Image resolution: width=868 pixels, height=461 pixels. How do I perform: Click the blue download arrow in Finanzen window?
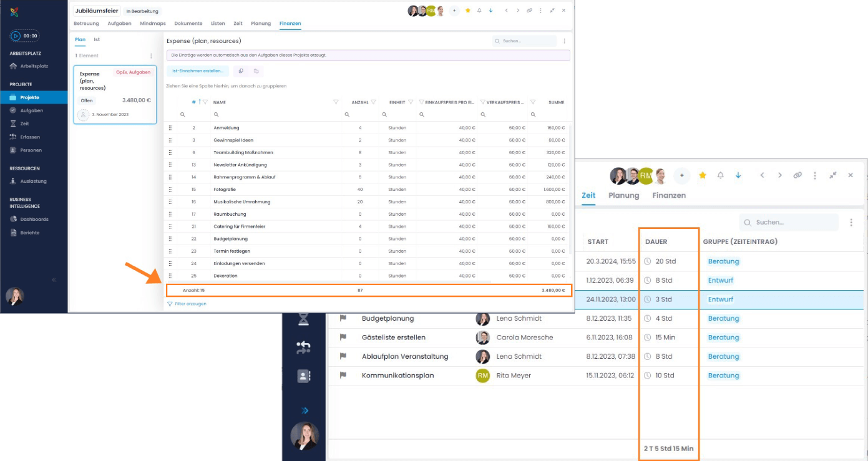tap(491, 11)
